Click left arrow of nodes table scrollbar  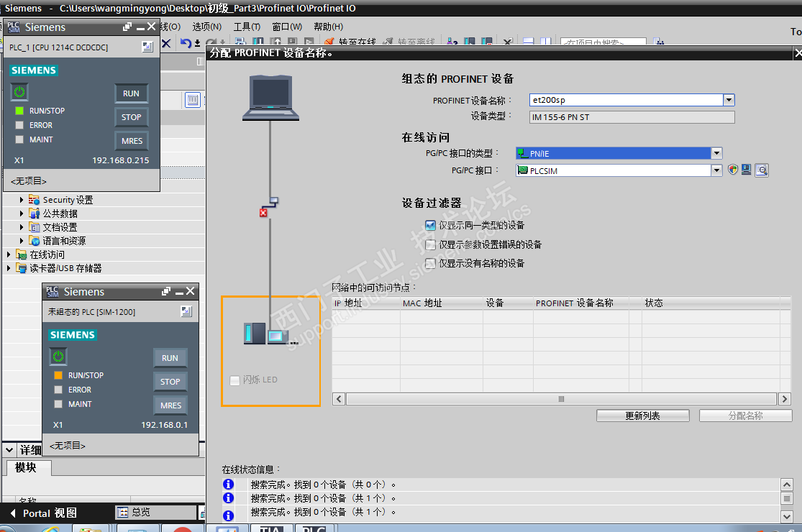(x=339, y=398)
